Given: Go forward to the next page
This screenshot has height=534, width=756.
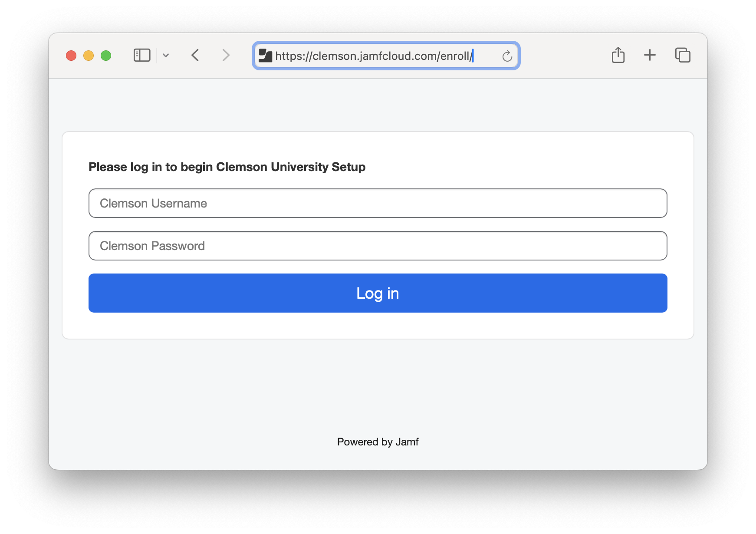Looking at the screenshot, I should point(226,55).
